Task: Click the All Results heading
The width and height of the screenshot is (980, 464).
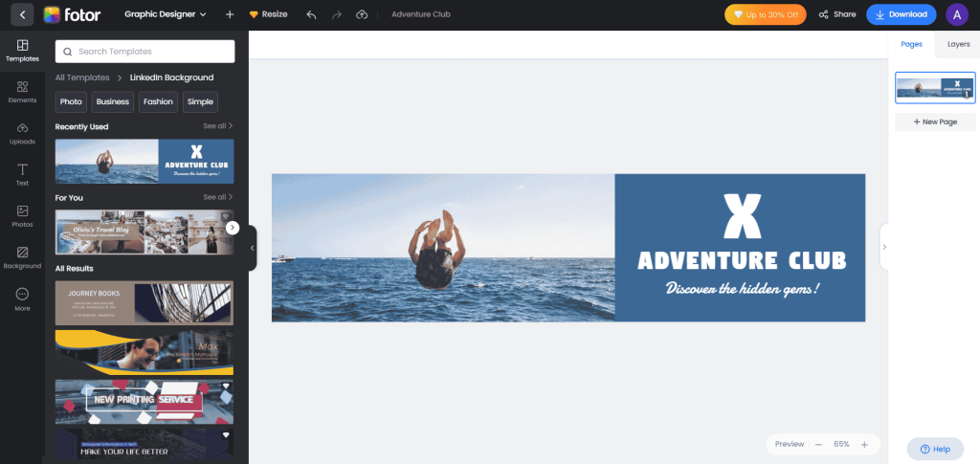Action: [x=74, y=269]
